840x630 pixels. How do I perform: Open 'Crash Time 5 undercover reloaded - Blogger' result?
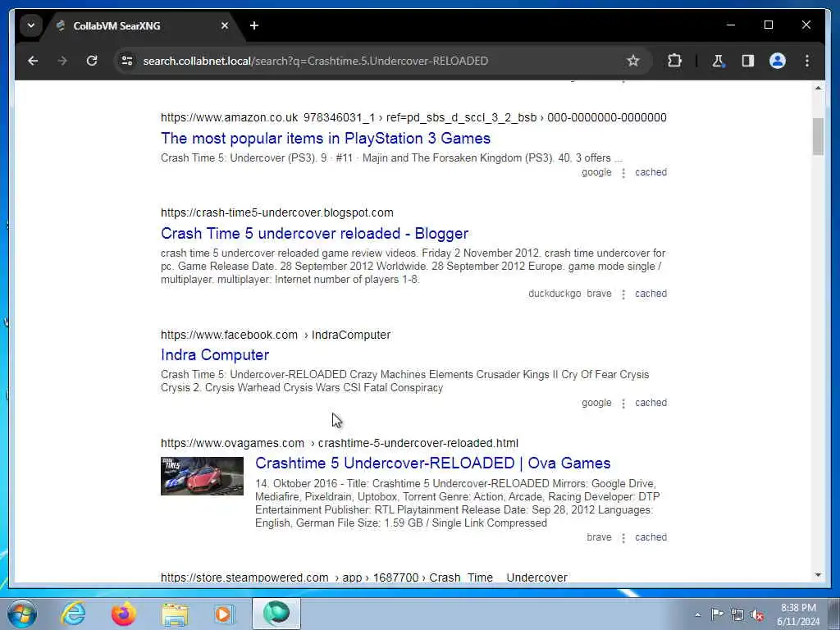[x=314, y=234]
